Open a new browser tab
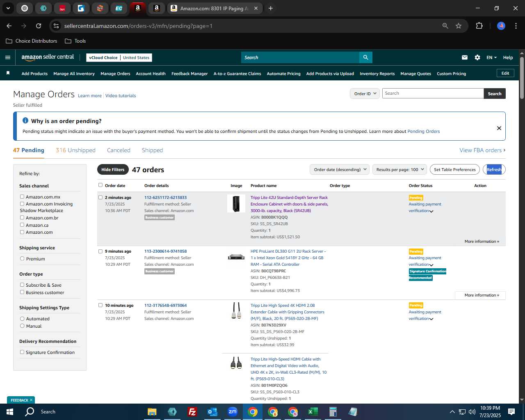Viewport: 525px width, 420px height. [271, 8]
